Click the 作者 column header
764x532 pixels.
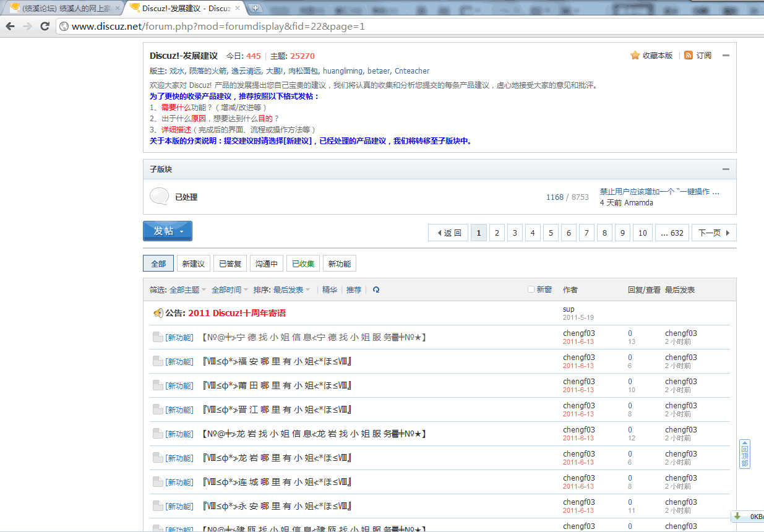[570, 290]
